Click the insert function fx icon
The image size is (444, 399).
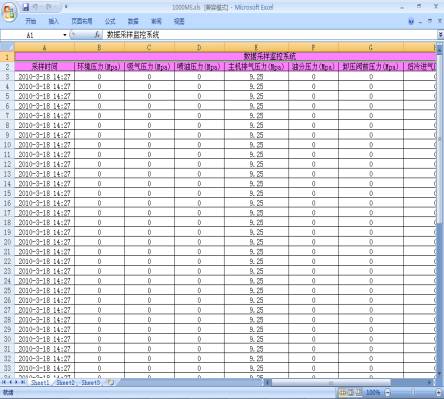pyautogui.click(x=98, y=35)
